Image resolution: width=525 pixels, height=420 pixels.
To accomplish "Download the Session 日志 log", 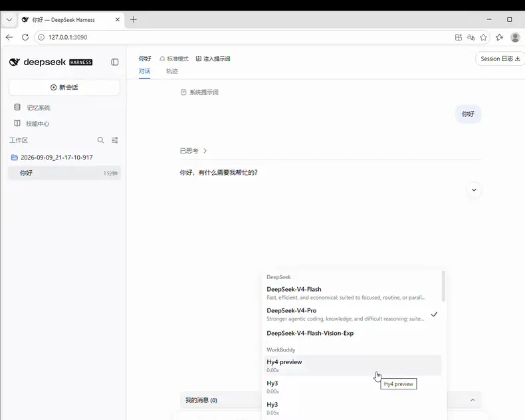I will (x=500, y=58).
